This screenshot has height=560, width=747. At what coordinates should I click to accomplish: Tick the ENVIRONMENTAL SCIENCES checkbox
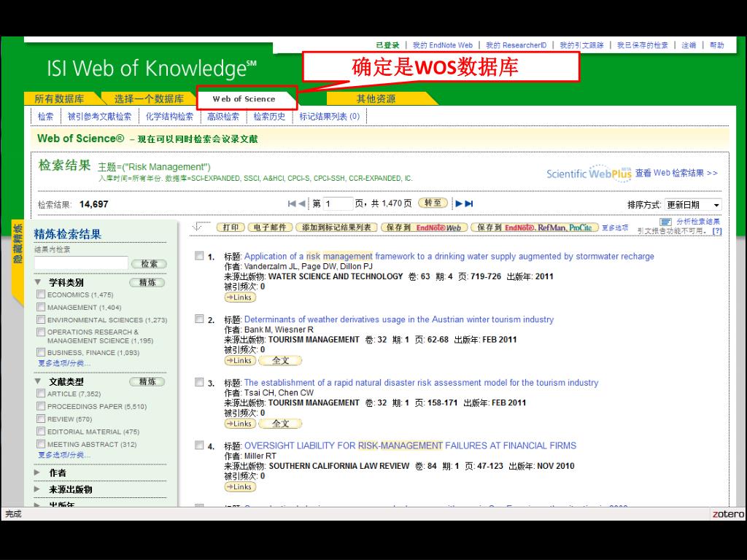(41, 319)
